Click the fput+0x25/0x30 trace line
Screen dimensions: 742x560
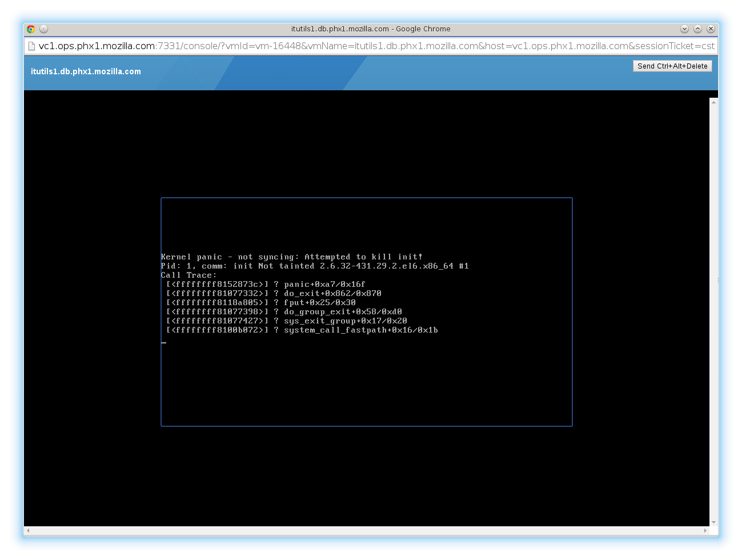261,303
